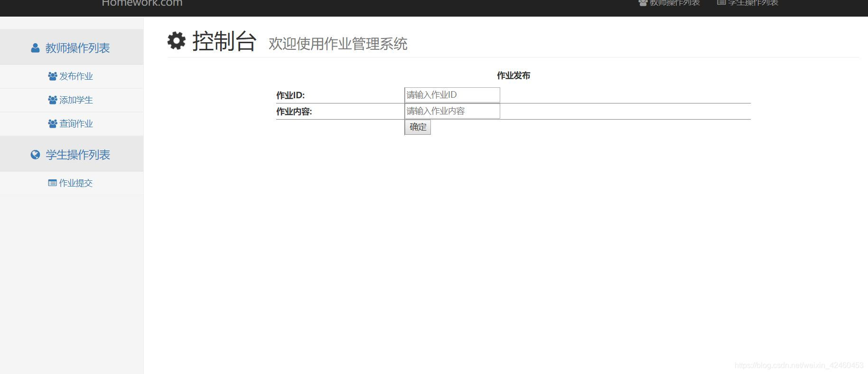Focus the 请输入作业ID input field
This screenshot has width=868, height=374.
(452, 95)
